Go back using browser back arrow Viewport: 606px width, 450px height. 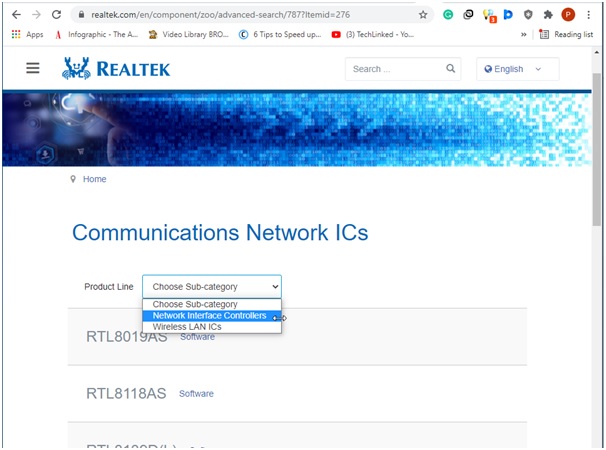pyautogui.click(x=16, y=15)
